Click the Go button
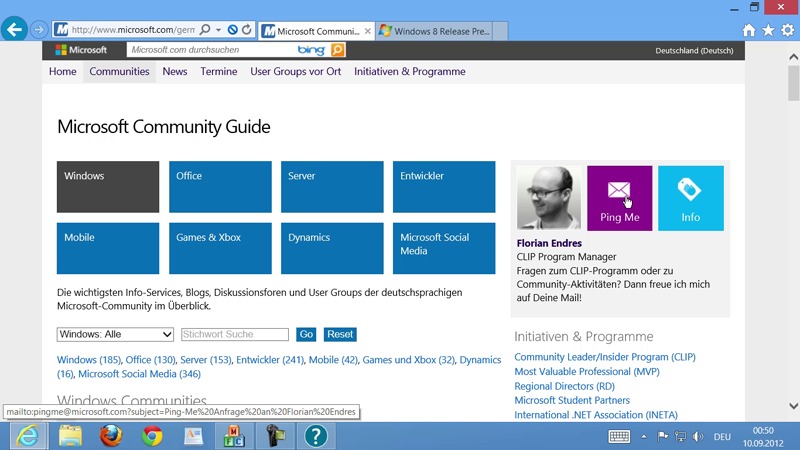 tap(306, 334)
